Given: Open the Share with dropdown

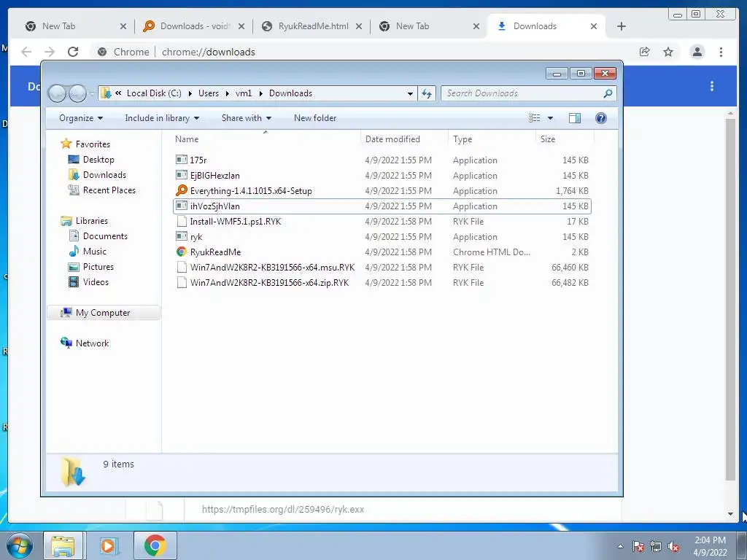Looking at the screenshot, I should pos(247,118).
